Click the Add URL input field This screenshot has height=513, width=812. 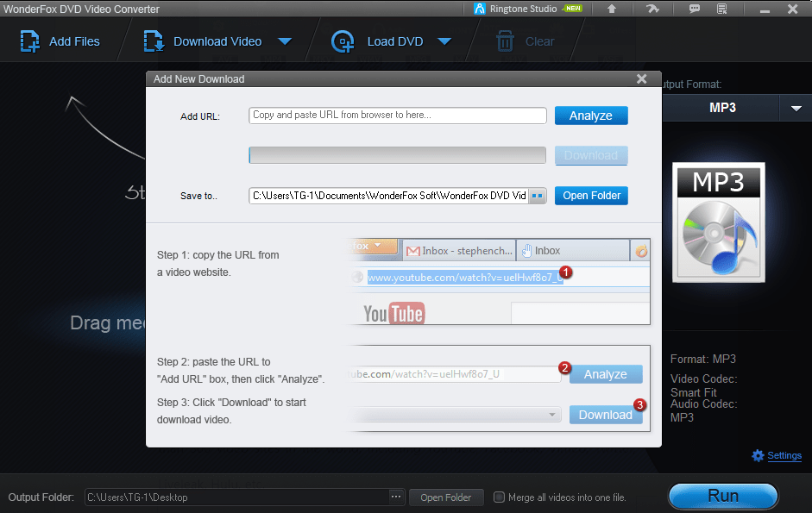[x=397, y=116]
